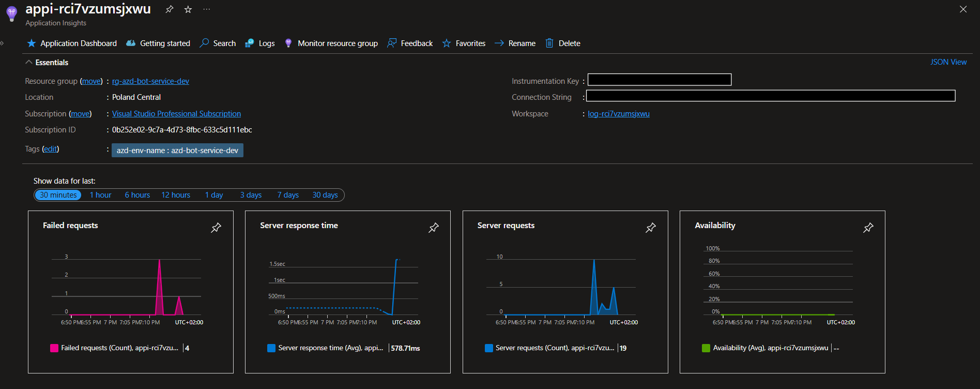The height and width of the screenshot is (389, 980).
Task: Open Feedback
Action: (x=410, y=43)
